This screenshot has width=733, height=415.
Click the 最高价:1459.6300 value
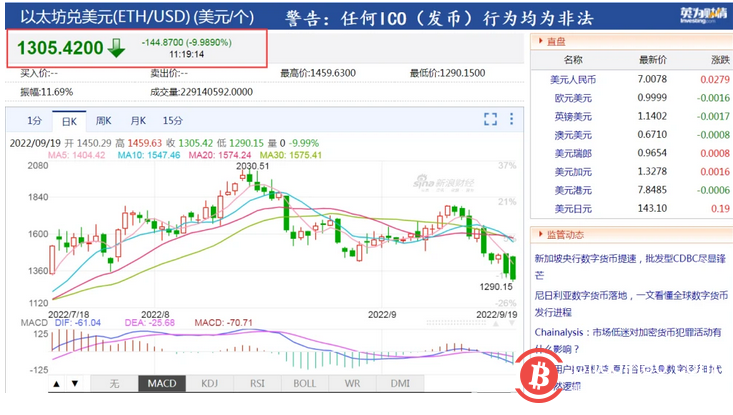coord(318,73)
